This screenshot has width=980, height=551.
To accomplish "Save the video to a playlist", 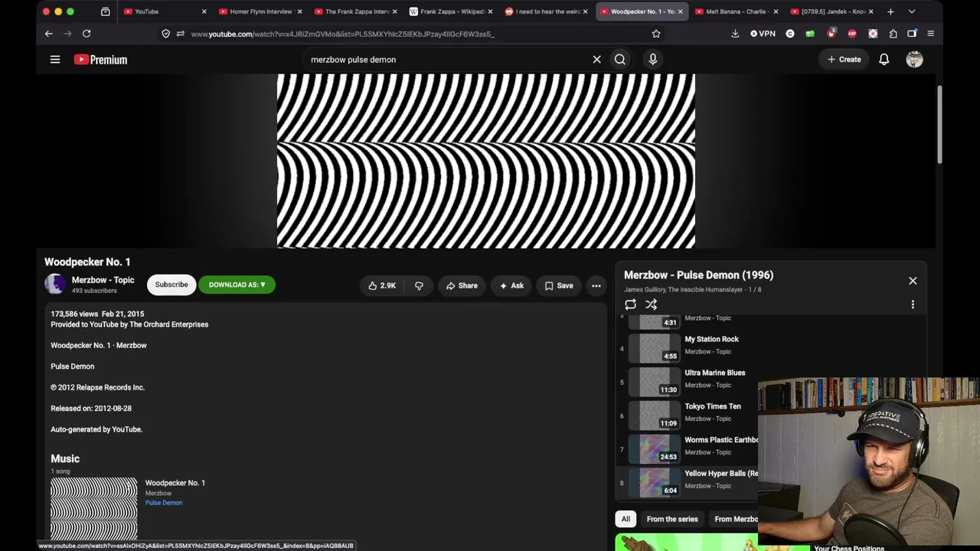I will click(x=559, y=285).
